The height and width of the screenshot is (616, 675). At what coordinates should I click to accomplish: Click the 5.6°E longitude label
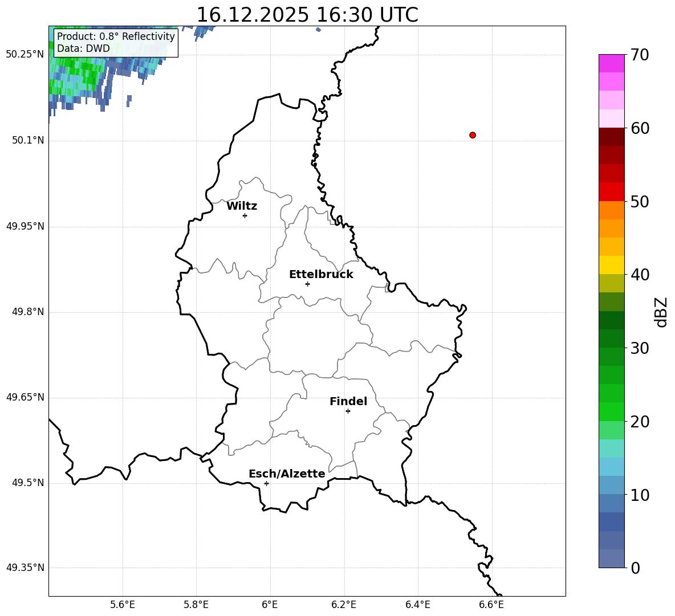pos(123,605)
